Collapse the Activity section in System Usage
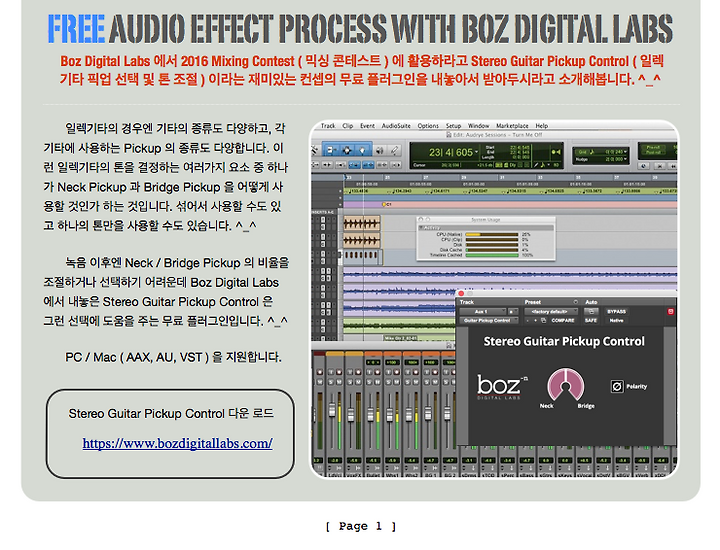This screenshot has width=720, height=550. (421, 227)
